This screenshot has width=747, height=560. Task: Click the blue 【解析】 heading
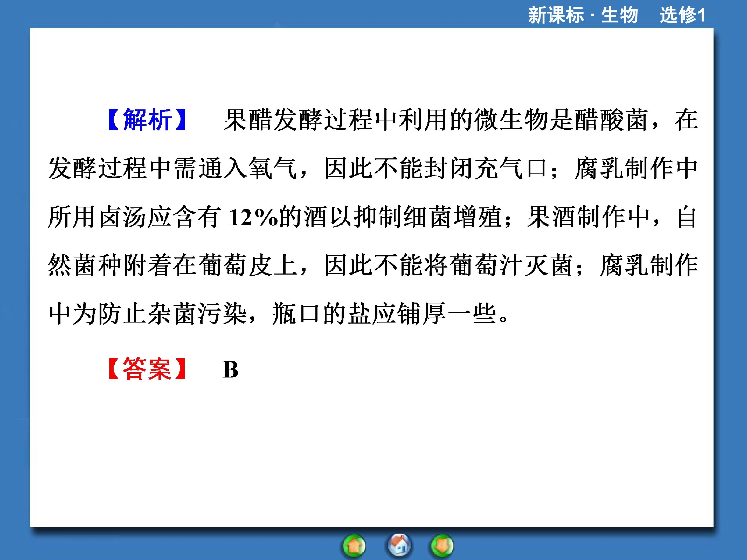147,120
